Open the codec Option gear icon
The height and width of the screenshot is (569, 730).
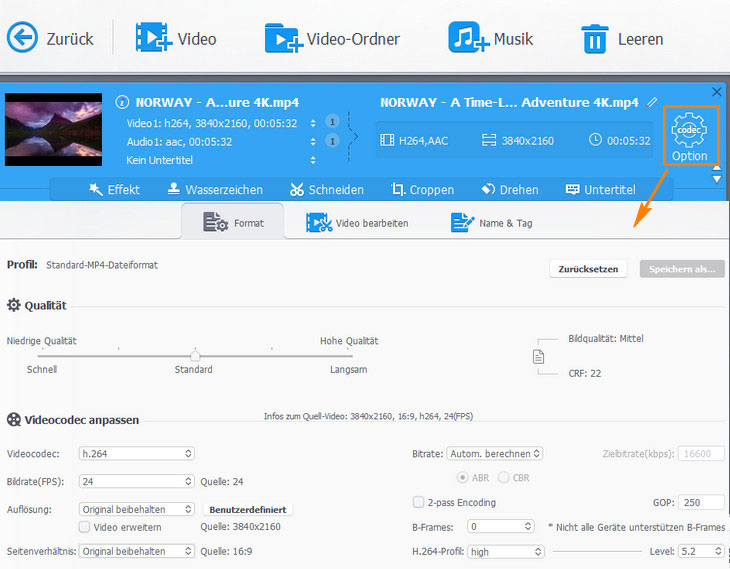(690, 132)
